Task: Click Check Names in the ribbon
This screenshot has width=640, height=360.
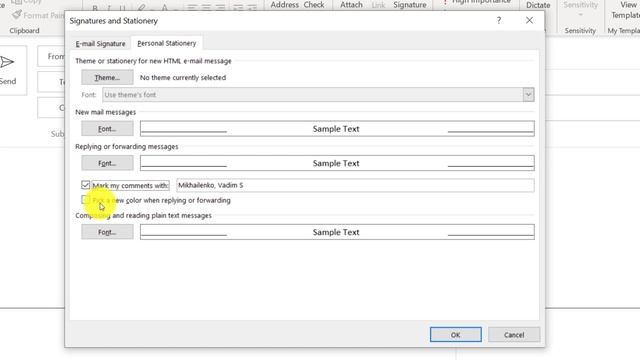Action: [x=314, y=5]
